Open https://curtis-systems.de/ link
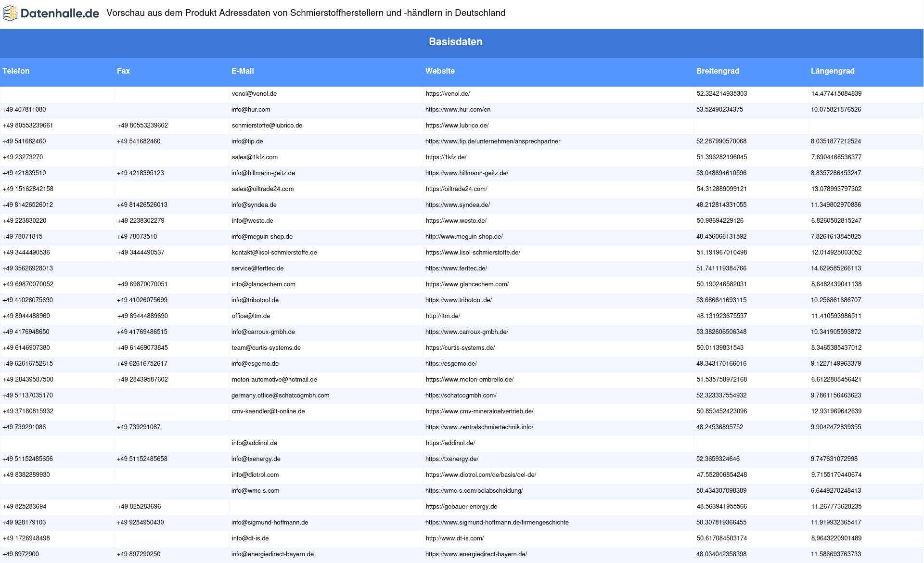Viewport: 924px width, 563px height. point(460,348)
